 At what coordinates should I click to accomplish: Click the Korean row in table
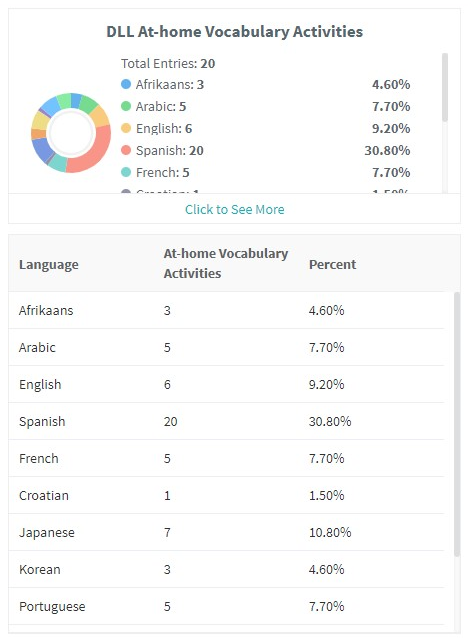[226, 569]
